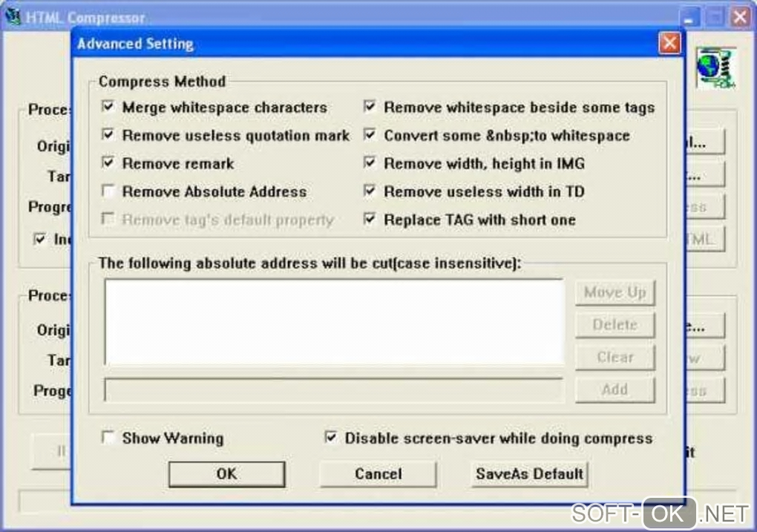Viewport: 757px width, 532px height.
Task: Click the Move Up button
Action: coord(615,292)
